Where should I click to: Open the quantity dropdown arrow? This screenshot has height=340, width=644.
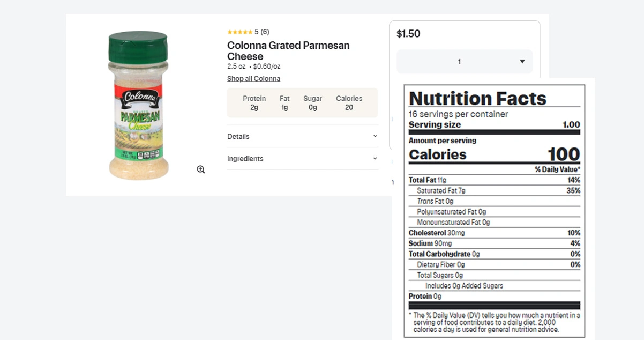point(522,62)
